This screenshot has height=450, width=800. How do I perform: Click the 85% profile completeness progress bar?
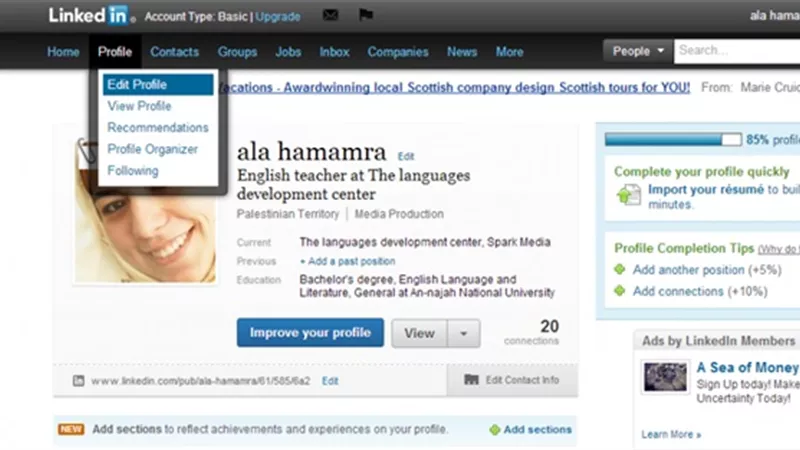pos(673,139)
